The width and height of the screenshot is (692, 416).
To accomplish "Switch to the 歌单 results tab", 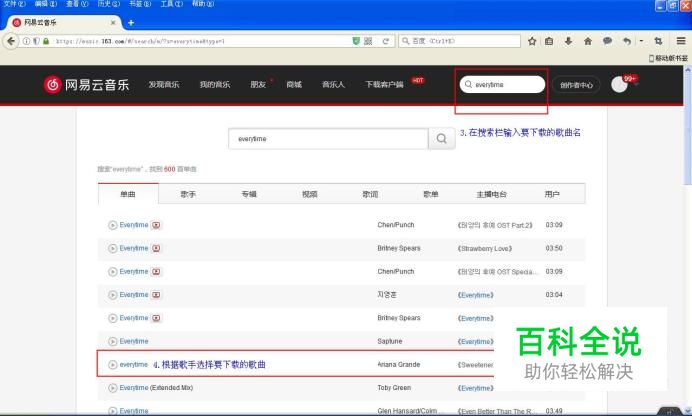I will pos(431,194).
